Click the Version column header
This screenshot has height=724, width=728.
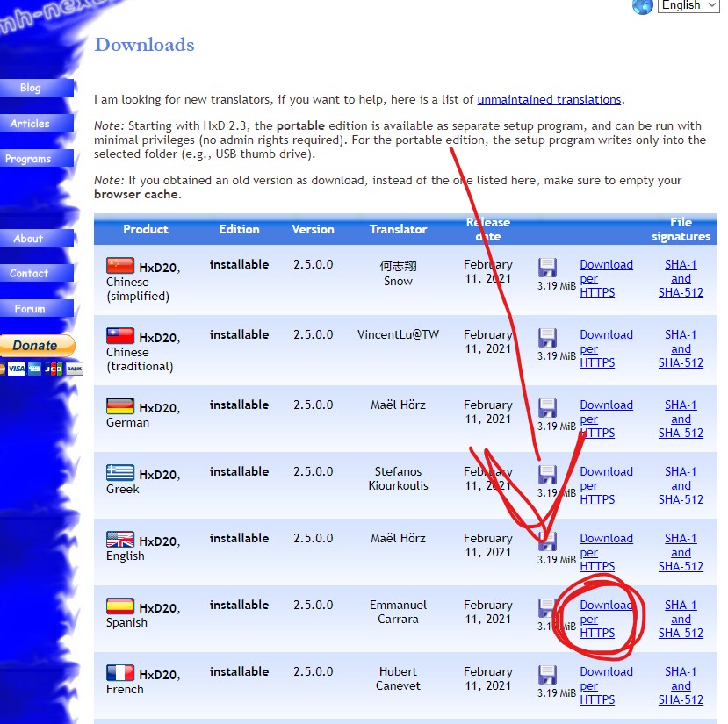coord(313,229)
